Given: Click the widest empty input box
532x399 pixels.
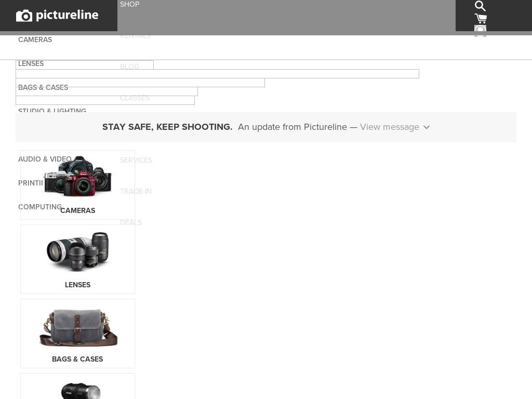Looking at the screenshot, I should pyautogui.click(x=217, y=74).
